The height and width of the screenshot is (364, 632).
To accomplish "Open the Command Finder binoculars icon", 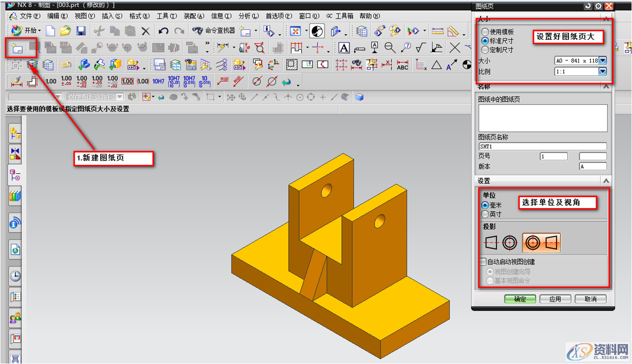I will [x=198, y=31].
